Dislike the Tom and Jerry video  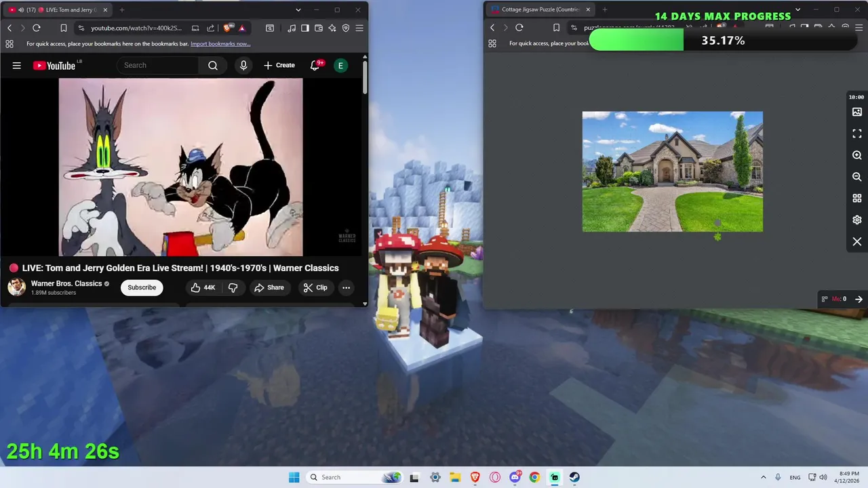coord(233,287)
